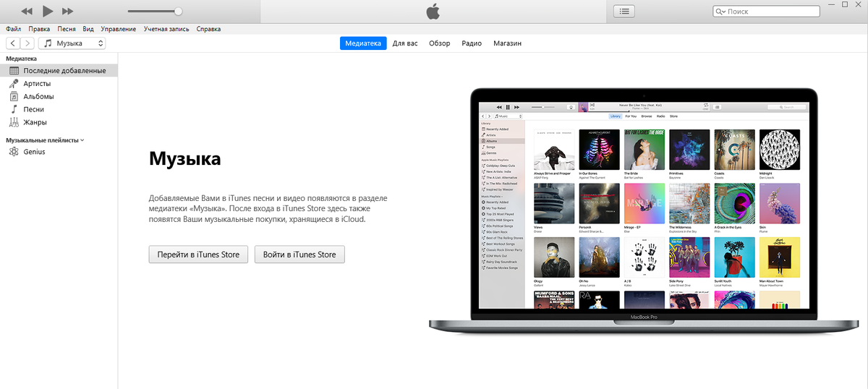Go back with the left arrow button

coord(13,43)
